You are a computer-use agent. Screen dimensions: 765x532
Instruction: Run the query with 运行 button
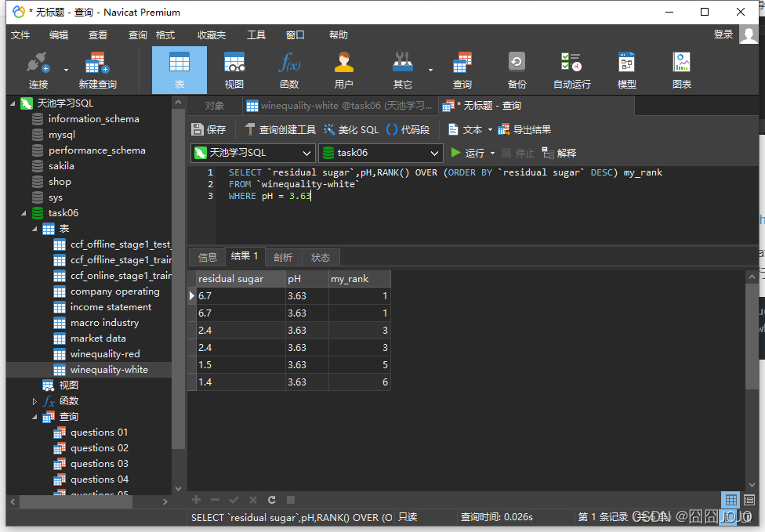point(467,153)
